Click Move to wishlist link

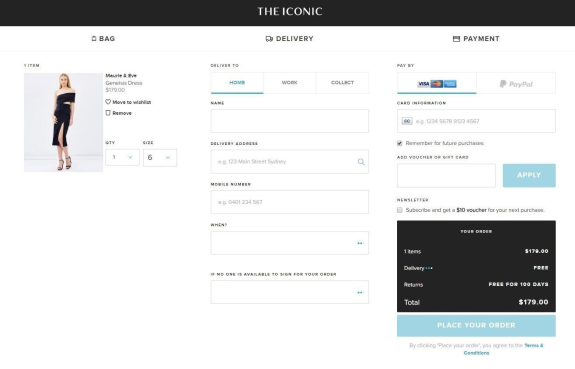click(132, 102)
